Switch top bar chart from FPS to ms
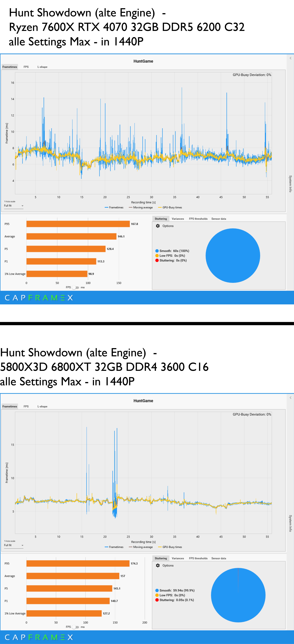This screenshot has width=294, height=644. [75, 287]
